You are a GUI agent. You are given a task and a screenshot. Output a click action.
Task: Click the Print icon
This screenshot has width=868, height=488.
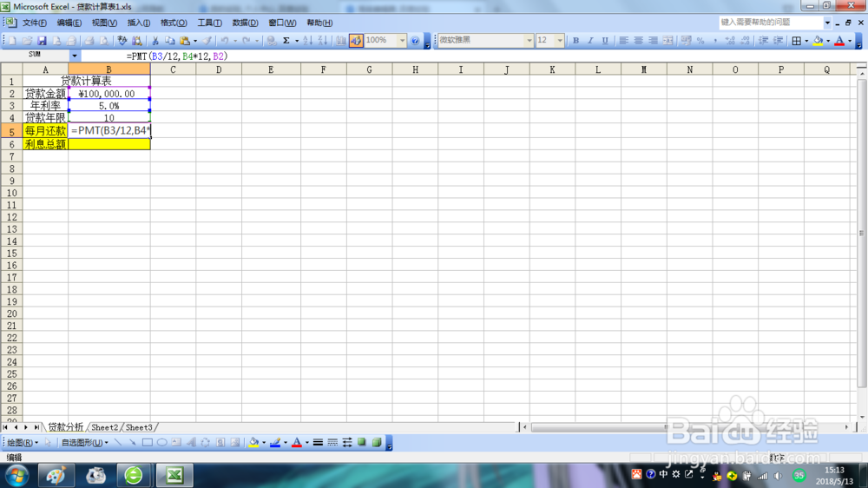tap(89, 41)
